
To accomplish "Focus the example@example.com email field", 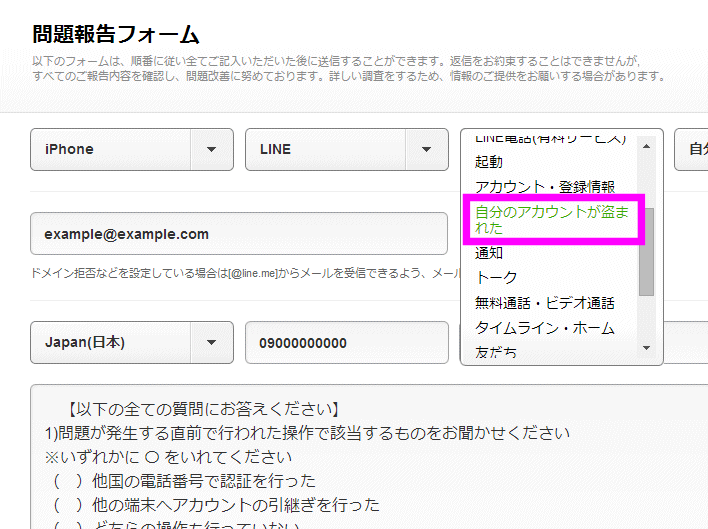I will point(239,234).
